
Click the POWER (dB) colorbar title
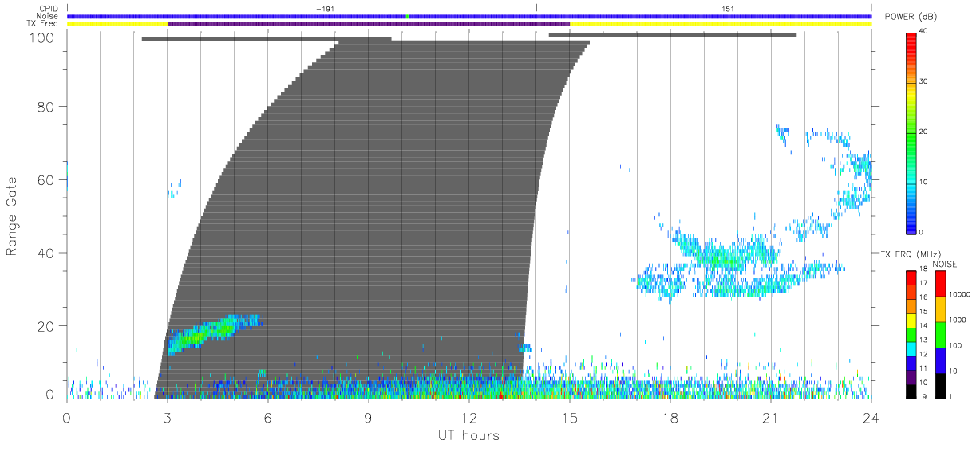point(911,16)
